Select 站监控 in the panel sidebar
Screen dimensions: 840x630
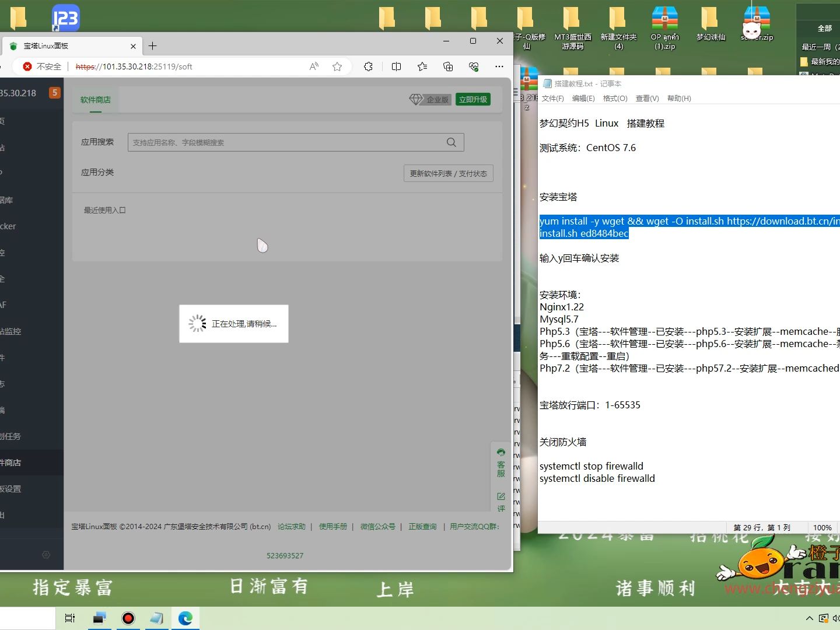point(32,331)
